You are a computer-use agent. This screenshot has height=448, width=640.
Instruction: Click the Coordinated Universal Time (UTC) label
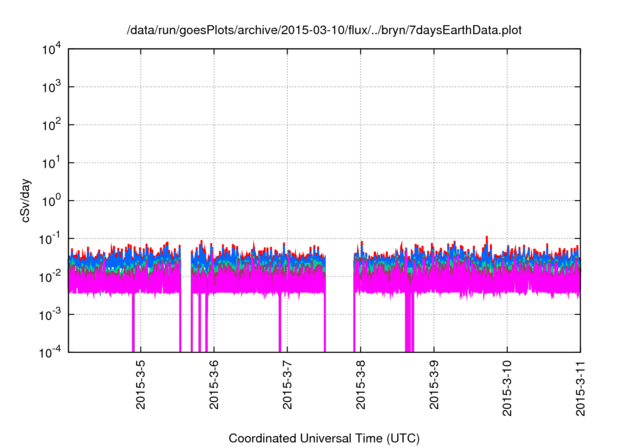click(324, 438)
